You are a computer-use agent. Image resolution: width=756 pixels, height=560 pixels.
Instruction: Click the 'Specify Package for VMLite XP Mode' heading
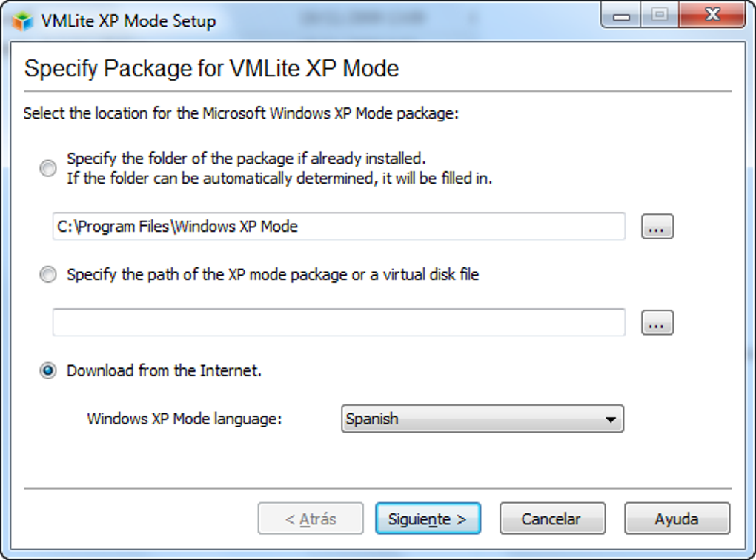212,69
